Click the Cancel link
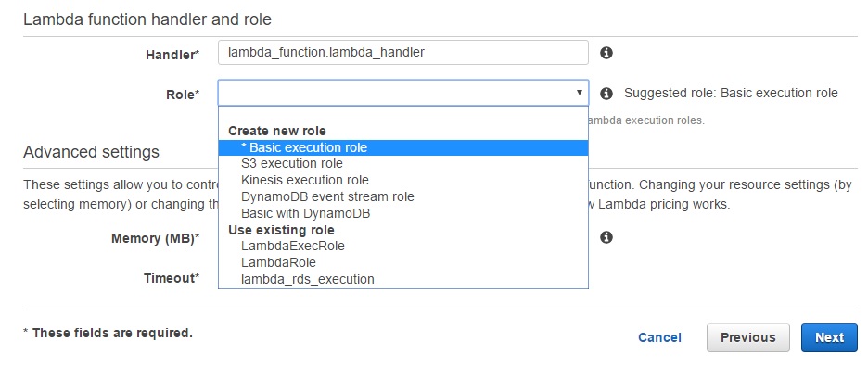This screenshot has height=367, width=868. 659,337
